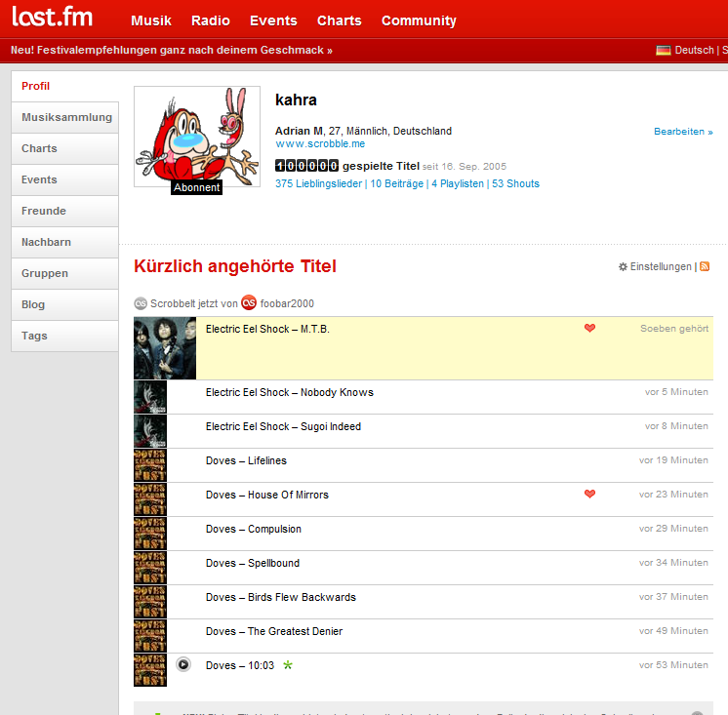Open track Doves – House Of Mirrors
This screenshot has width=728, height=715.
pyautogui.click(x=267, y=495)
